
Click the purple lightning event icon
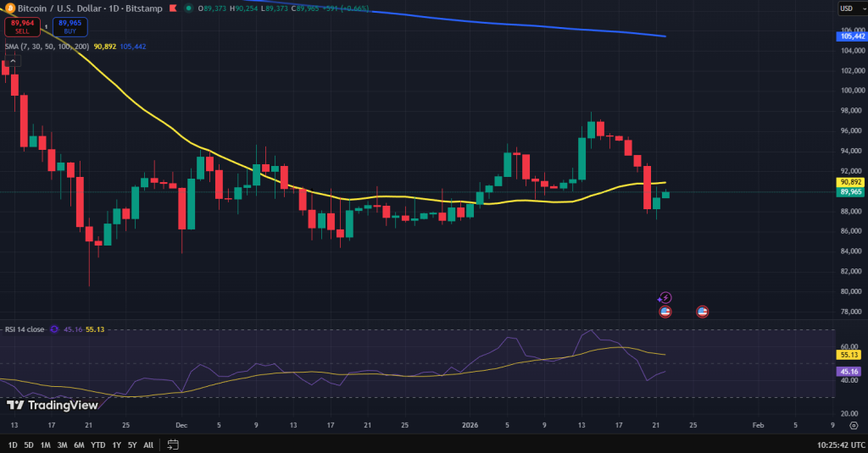[x=665, y=298]
